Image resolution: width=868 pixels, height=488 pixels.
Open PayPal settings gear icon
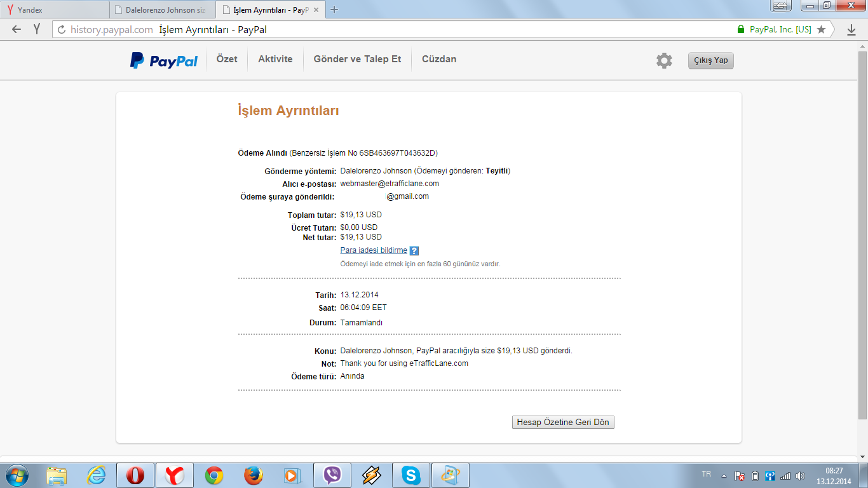[664, 60]
